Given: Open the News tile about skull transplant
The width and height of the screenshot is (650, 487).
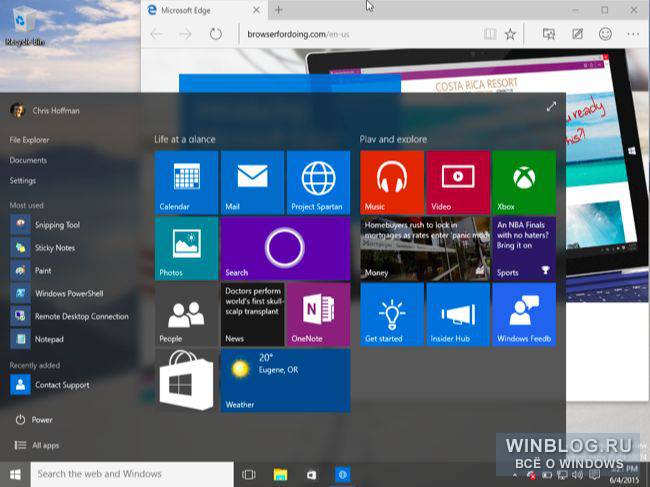Looking at the screenshot, I should (252, 315).
